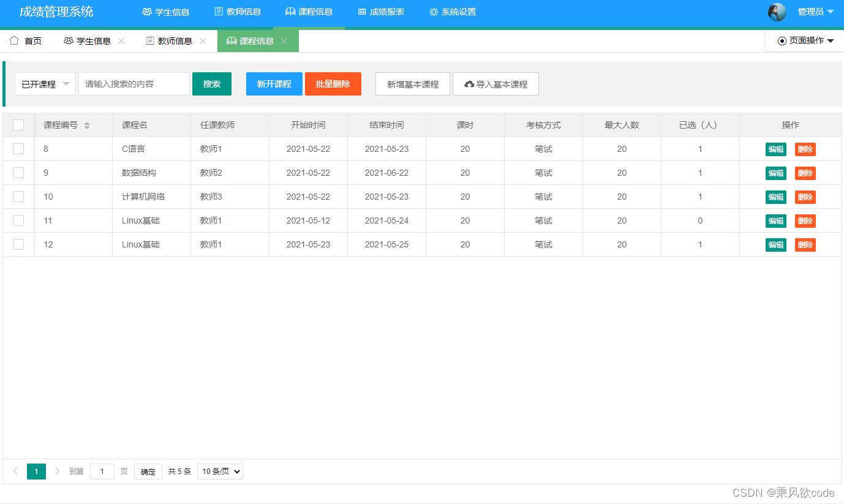
Task: Open 成绩报表 in the top navigation
Action: (x=381, y=12)
